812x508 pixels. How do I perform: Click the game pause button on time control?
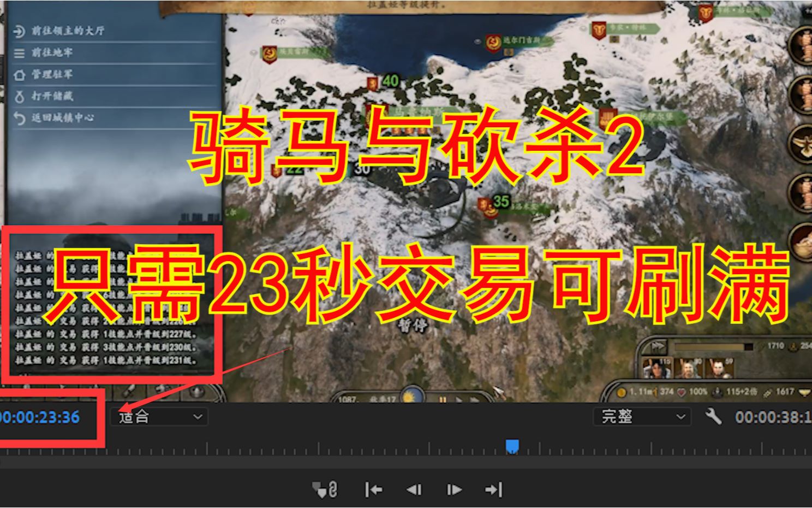click(442, 399)
